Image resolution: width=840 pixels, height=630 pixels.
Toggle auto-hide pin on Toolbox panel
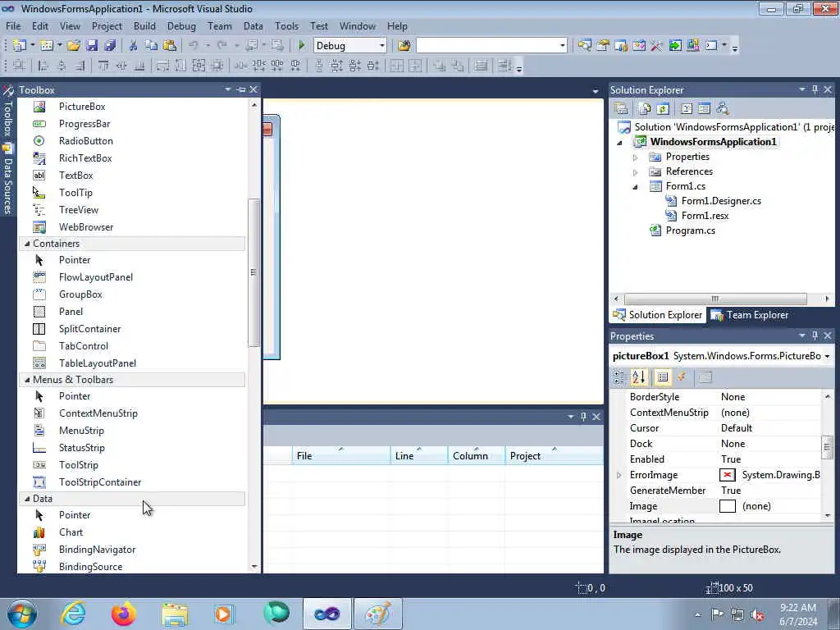click(241, 89)
